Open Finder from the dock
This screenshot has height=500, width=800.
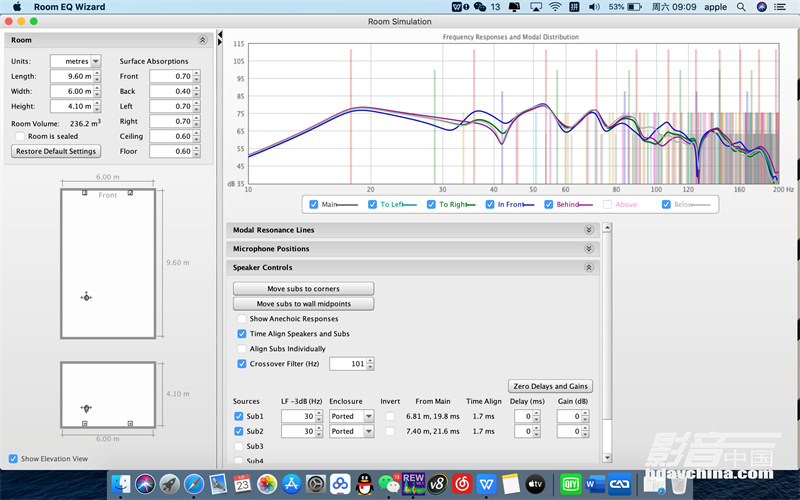coord(121,484)
